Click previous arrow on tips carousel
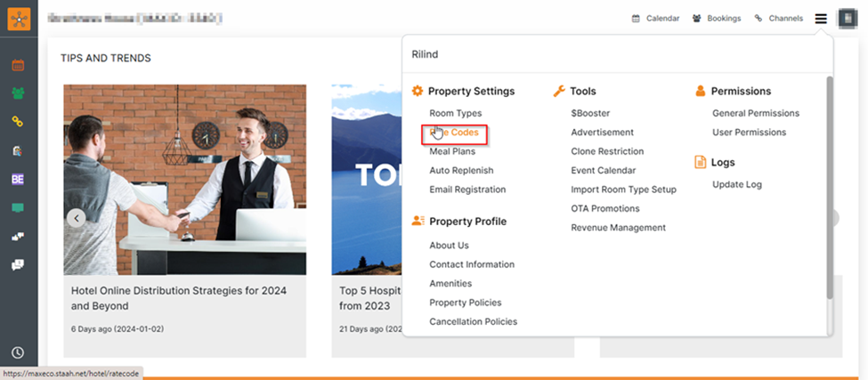868x380 pixels. click(x=77, y=218)
